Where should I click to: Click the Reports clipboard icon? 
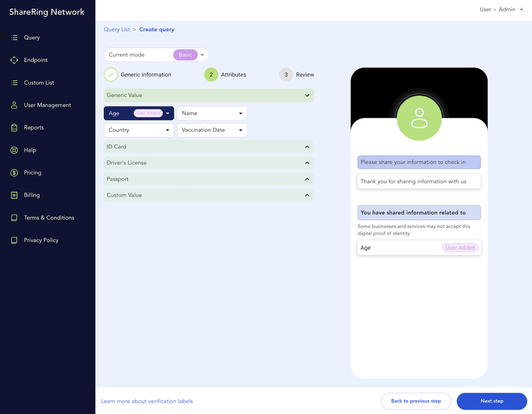point(14,128)
